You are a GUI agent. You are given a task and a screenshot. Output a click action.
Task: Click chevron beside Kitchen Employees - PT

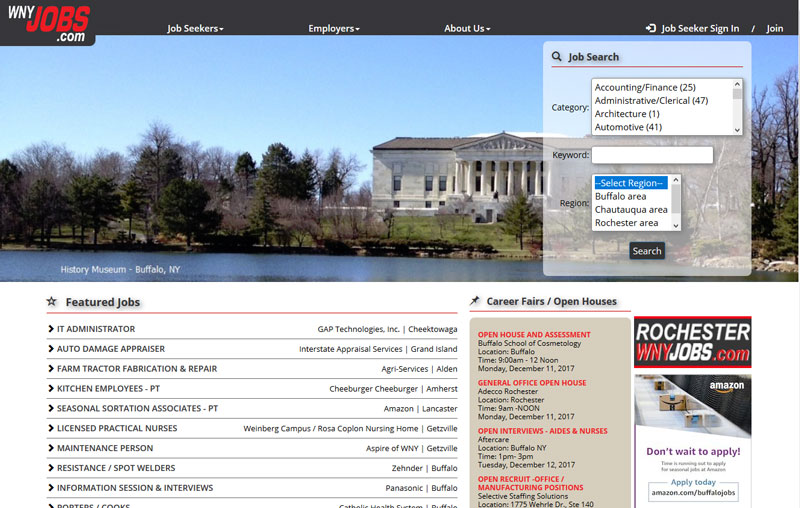coord(51,389)
